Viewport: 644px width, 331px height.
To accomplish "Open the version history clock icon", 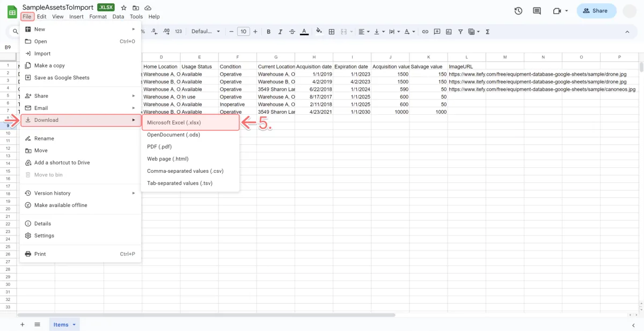I will pyautogui.click(x=518, y=11).
